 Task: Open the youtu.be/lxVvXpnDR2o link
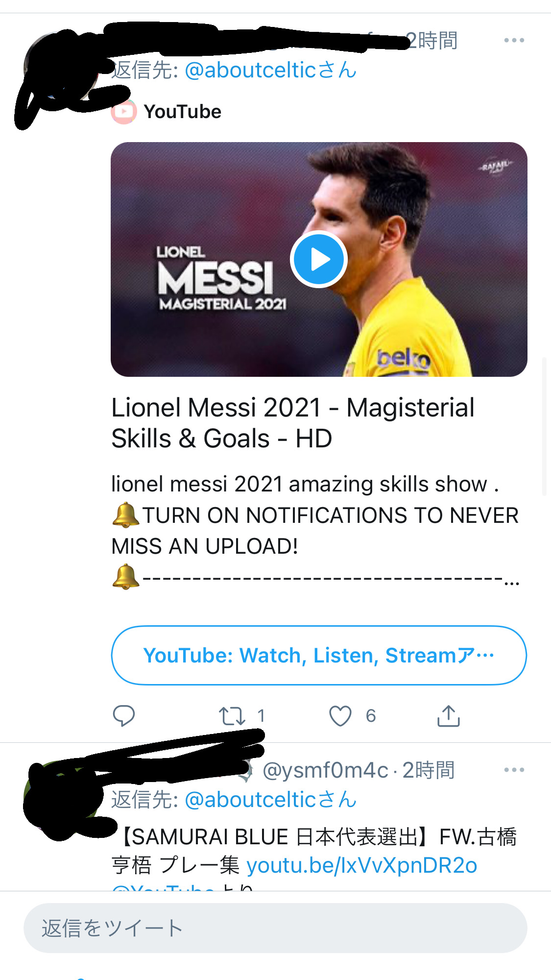coord(361,865)
